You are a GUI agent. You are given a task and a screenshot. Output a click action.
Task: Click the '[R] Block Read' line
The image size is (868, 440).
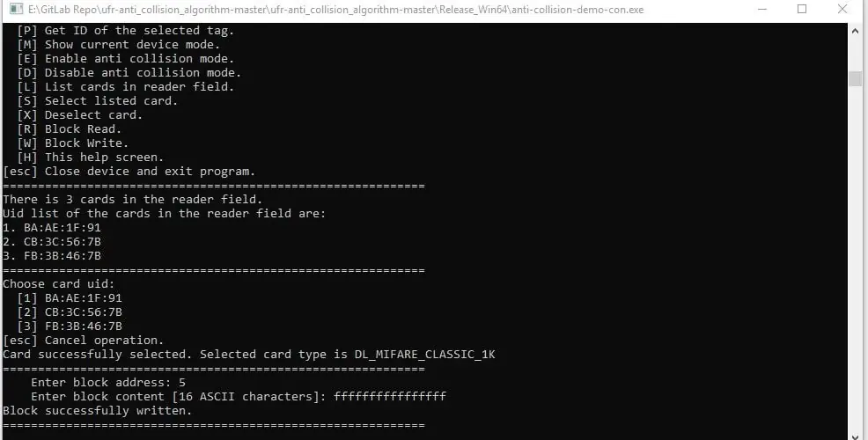(70, 129)
